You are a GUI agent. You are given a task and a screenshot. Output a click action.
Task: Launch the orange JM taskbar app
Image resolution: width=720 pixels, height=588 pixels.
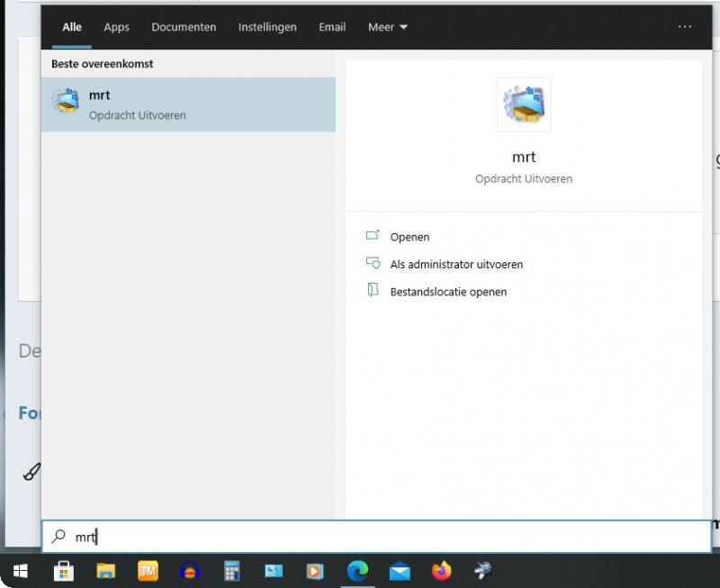pyautogui.click(x=148, y=571)
